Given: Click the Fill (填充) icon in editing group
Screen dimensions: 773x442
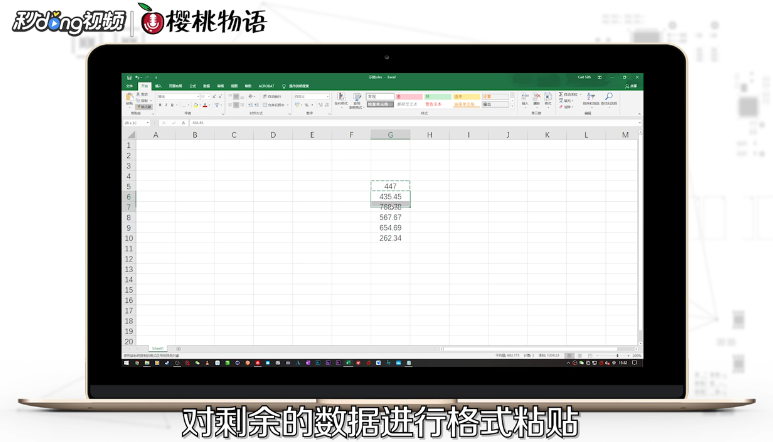Looking at the screenshot, I should point(561,101).
